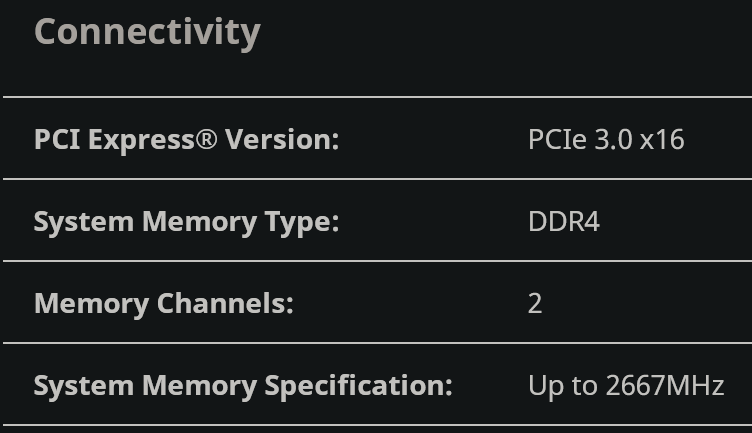
Task: Click the word Type in memory row
Action: tap(302, 222)
